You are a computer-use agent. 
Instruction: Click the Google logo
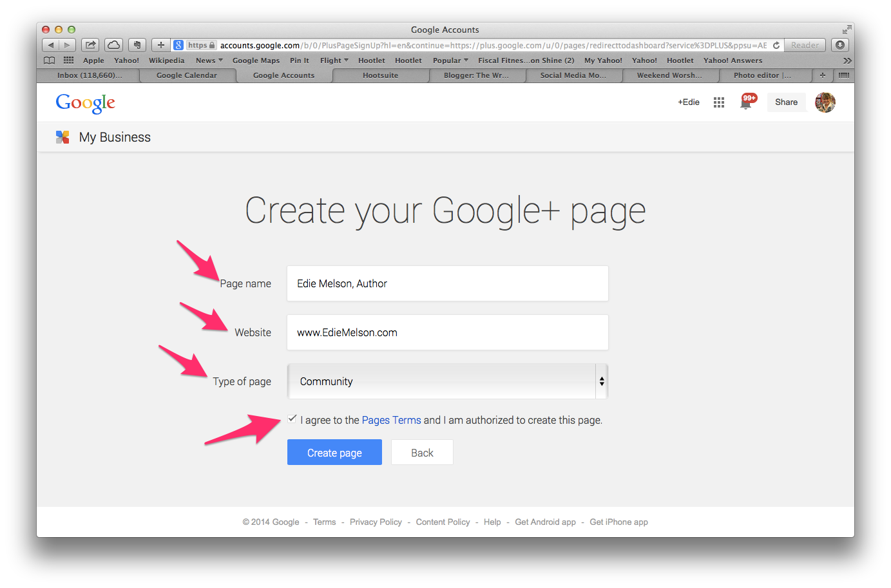tap(85, 103)
